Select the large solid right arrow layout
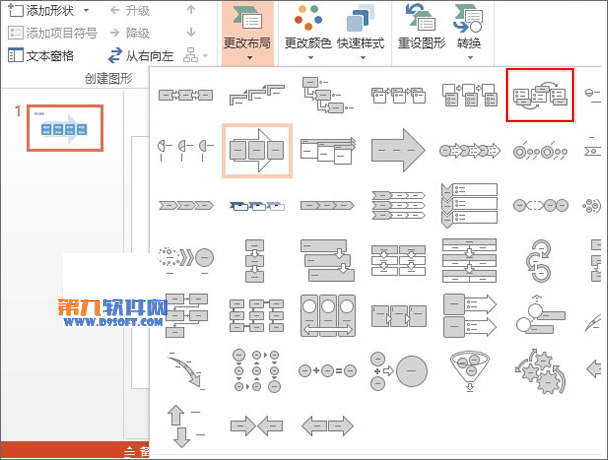The image size is (608, 460). (x=398, y=150)
